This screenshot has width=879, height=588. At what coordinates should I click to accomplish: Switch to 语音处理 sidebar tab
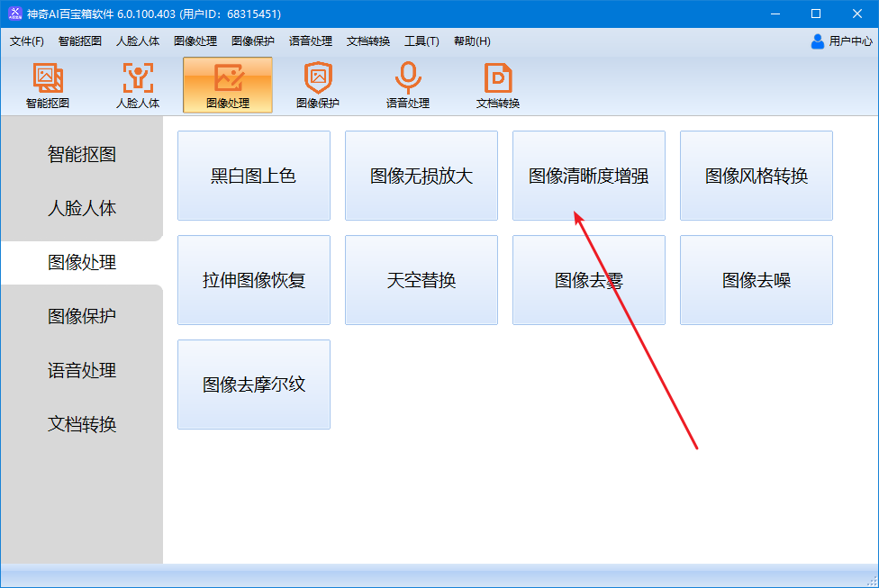(82, 370)
